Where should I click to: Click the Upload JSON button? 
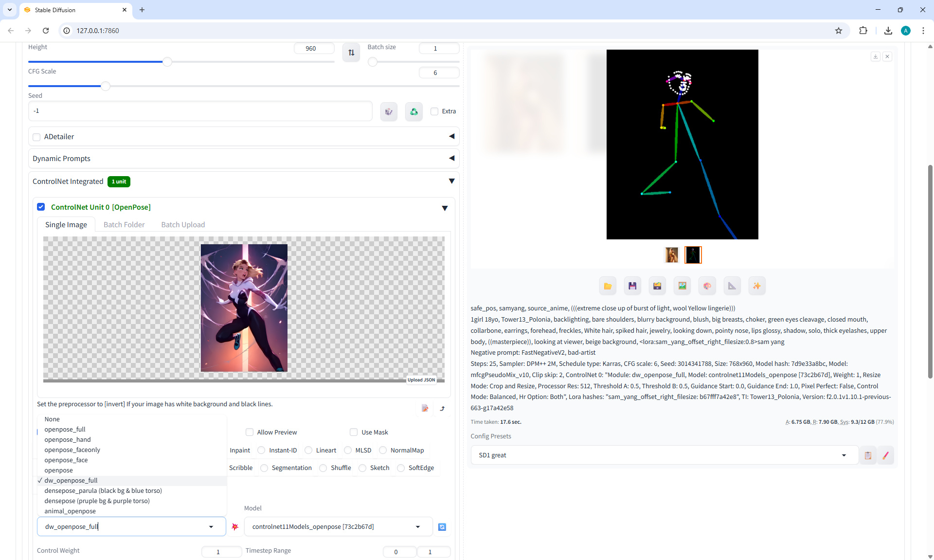click(x=421, y=380)
